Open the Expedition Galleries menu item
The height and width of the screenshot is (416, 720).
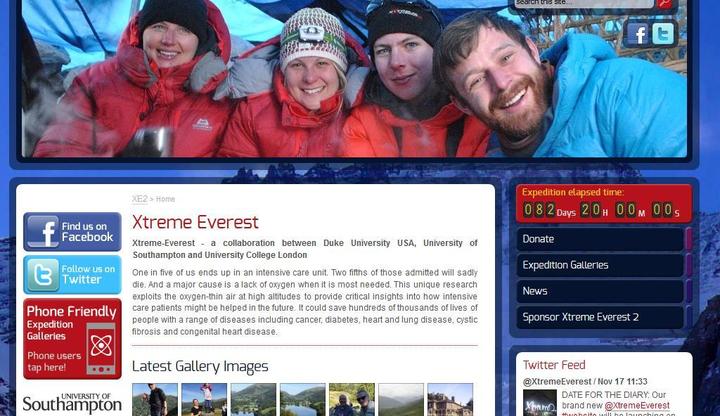click(x=601, y=265)
